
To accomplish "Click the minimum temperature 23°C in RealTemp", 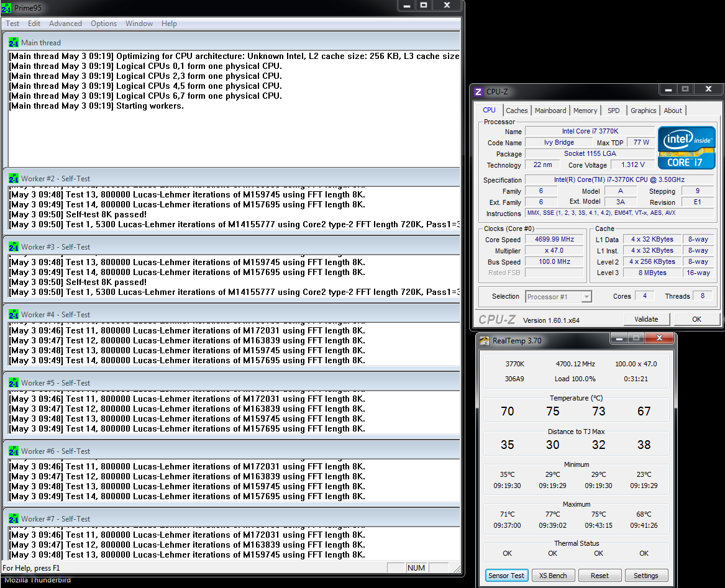I will point(644,474).
